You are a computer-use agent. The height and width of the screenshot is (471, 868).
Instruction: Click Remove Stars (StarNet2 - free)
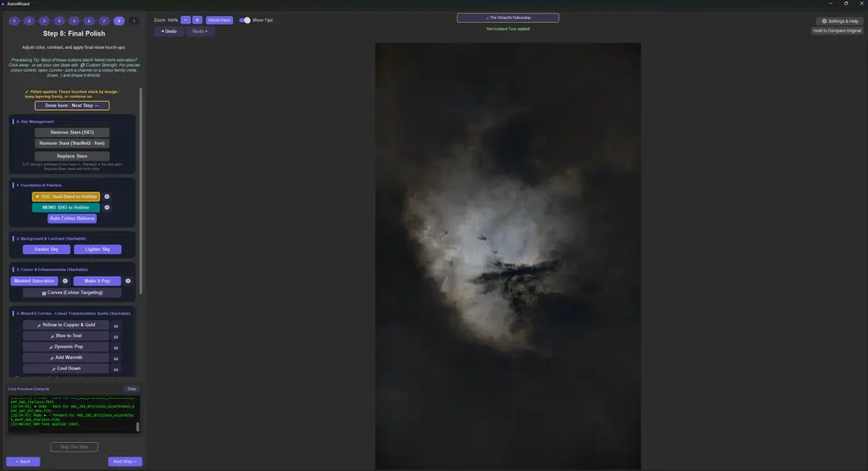pyautogui.click(x=72, y=143)
